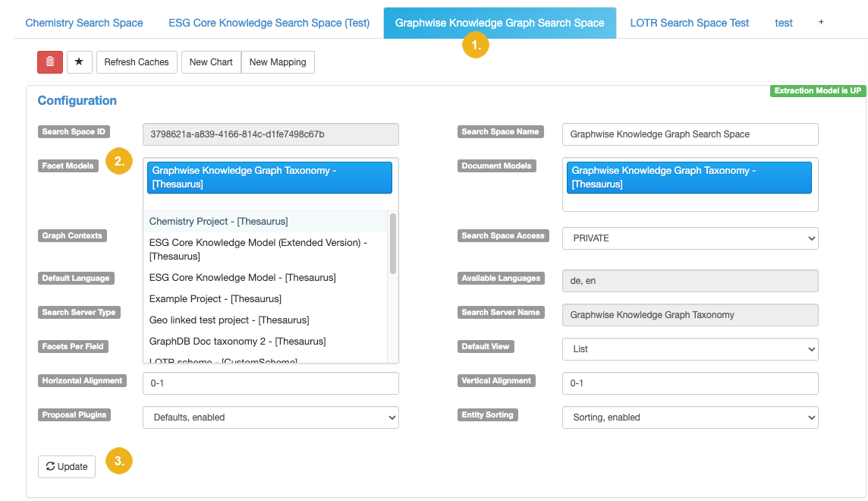
Task: Delete the search space using the trash icon
Action: (49, 61)
